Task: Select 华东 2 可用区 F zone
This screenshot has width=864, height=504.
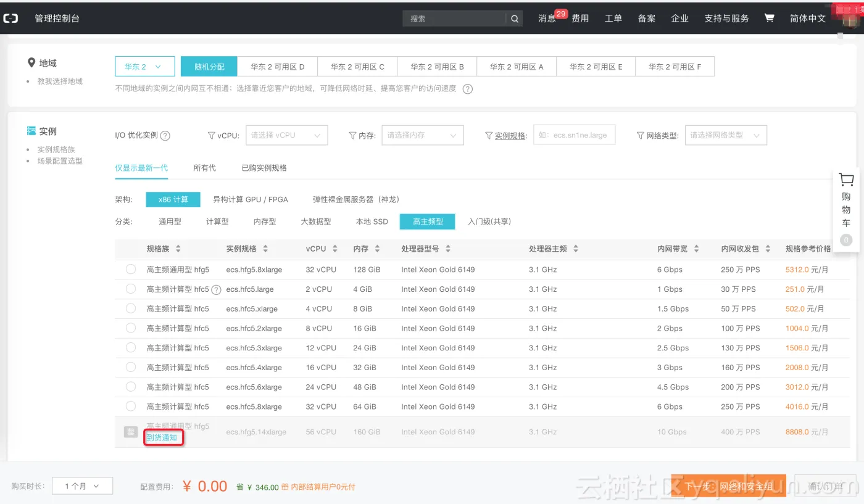Action: tap(675, 67)
